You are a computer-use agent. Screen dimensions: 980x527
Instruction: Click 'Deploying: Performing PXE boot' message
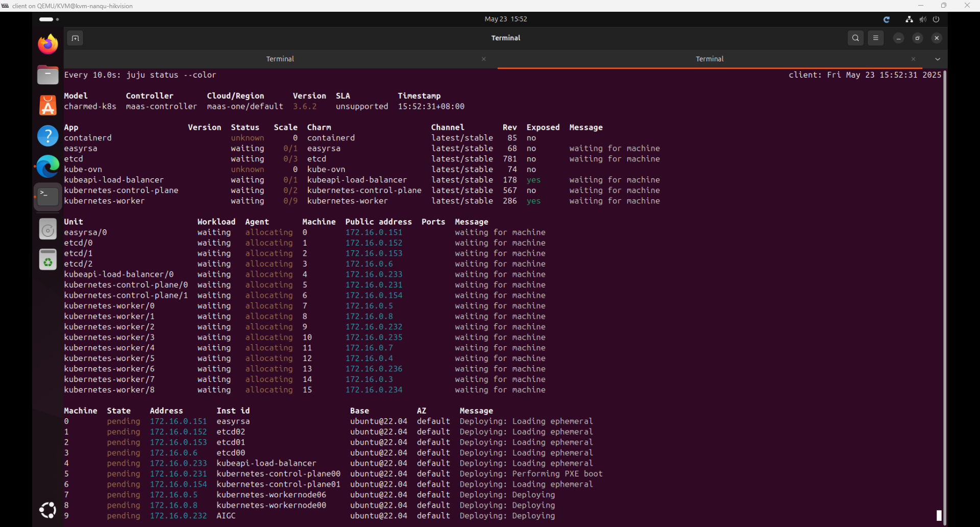(531, 474)
